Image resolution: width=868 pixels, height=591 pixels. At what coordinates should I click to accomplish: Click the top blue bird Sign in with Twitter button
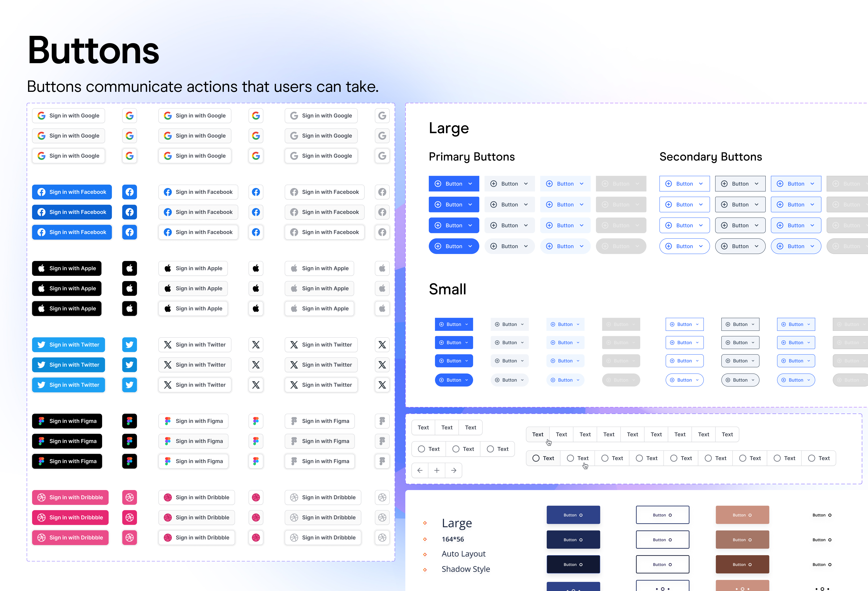point(68,345)
